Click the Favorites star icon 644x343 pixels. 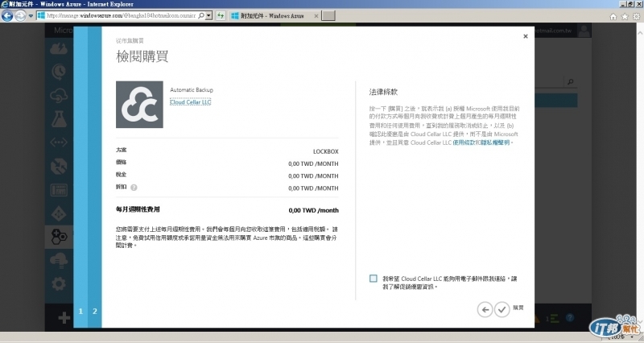pyautogui.click(x=625, y=16)
